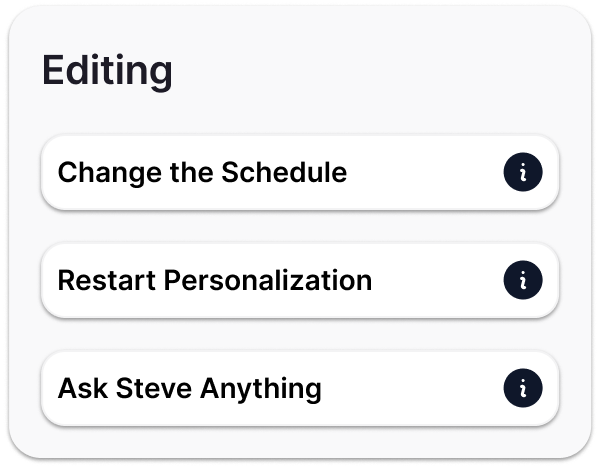599x468 pixels.
Task: Click the info icon for Change the Schedule
Action: (x=523, y=172)
